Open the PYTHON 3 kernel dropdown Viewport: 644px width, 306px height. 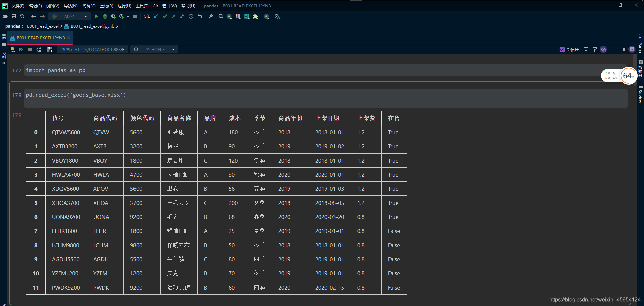(154, 49)
